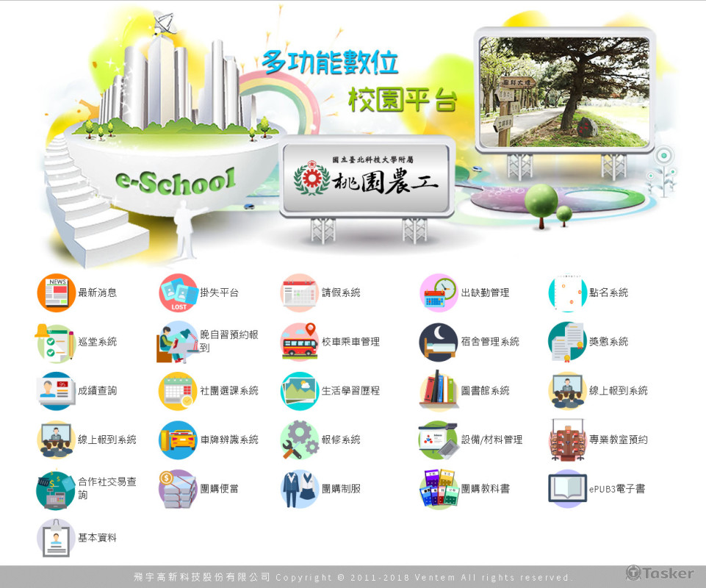
Task: Open the 基本資料 profile icon
Action: (x=56, y=537)
